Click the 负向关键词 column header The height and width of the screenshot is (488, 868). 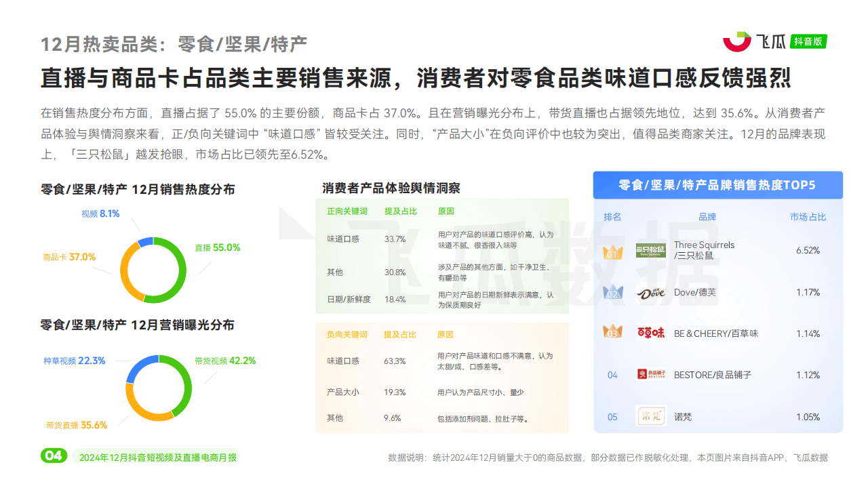tap(347, 335)
